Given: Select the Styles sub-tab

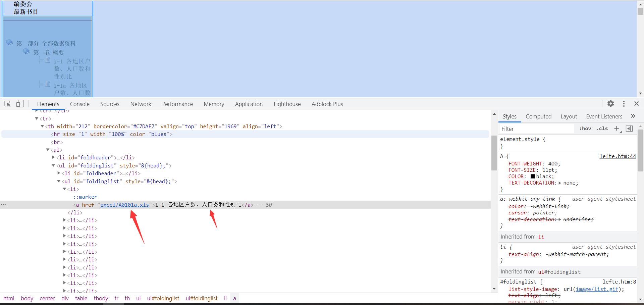Looking at the screenshot, I should point(509,116).
